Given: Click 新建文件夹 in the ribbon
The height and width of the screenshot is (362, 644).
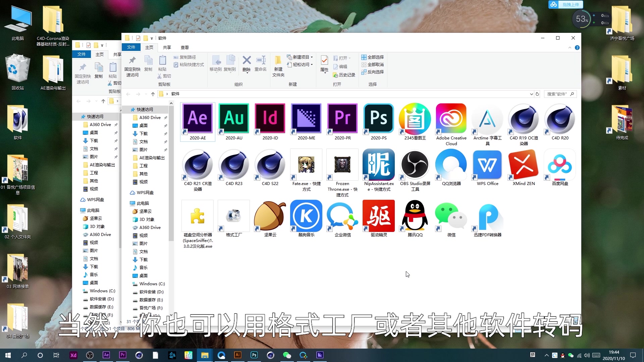Looking at the screenshot, I should click(278, 66).
